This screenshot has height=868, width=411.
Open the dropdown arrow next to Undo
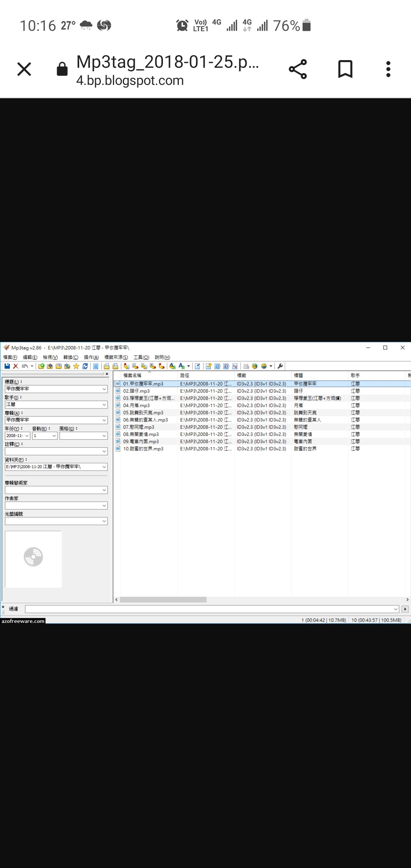coord(32,366)
